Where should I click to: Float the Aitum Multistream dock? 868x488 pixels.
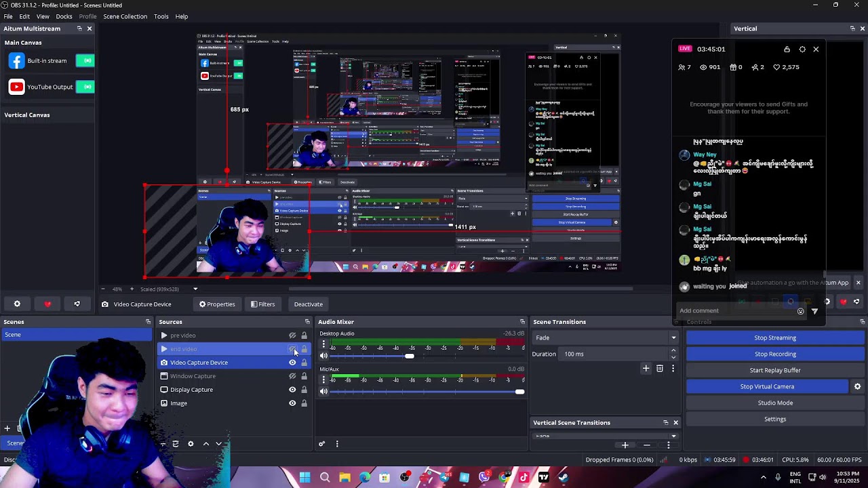pos(79,28)
